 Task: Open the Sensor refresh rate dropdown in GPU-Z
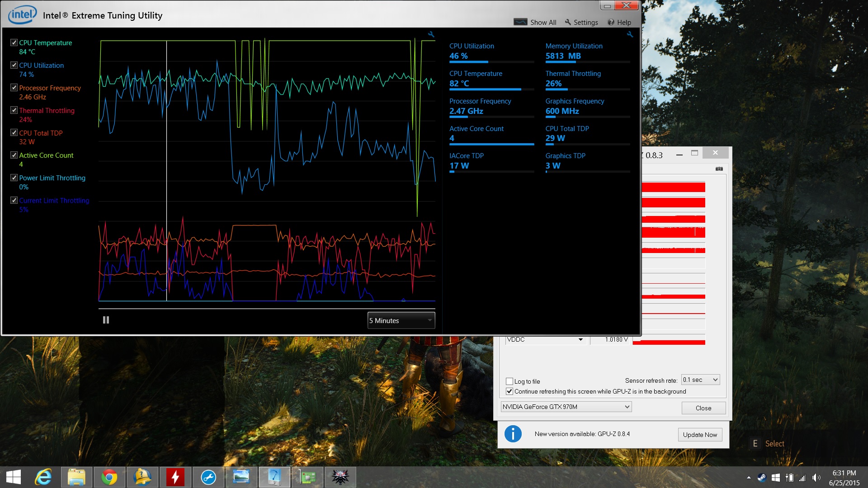tap(700, 380)
